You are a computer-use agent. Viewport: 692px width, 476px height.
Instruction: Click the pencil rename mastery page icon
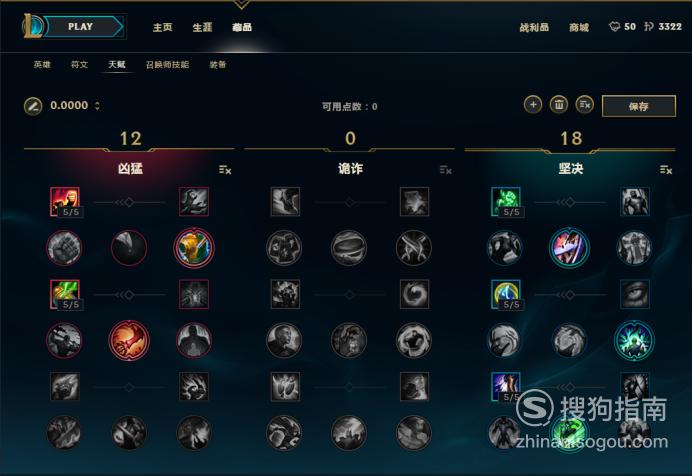pos(33,106)
